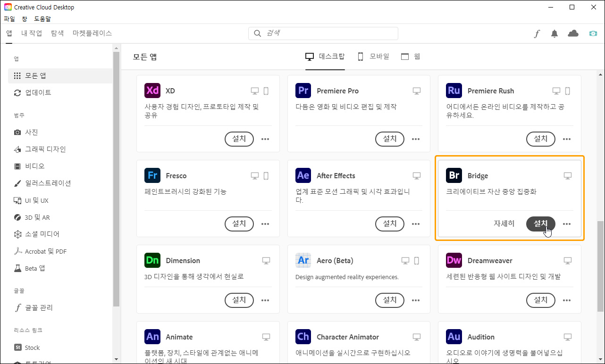Switch to the 내 작업 tab
Screen dimensions: 605x364
(31, 33)
